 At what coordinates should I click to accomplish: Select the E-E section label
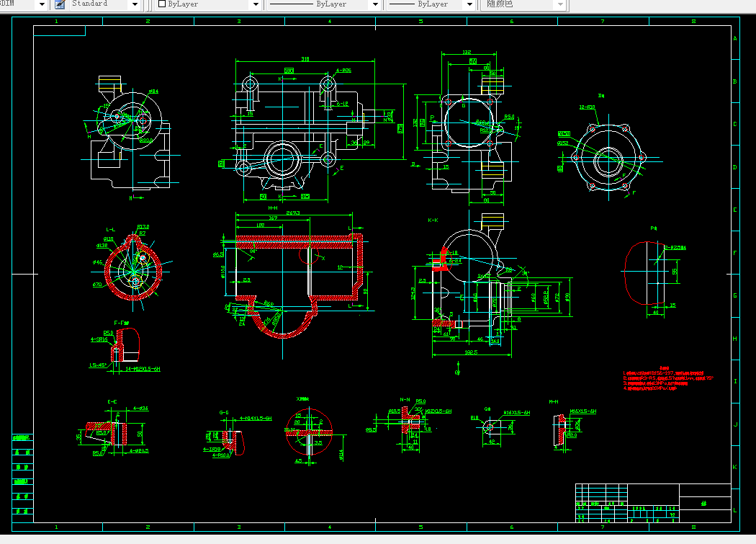point(112,401)
